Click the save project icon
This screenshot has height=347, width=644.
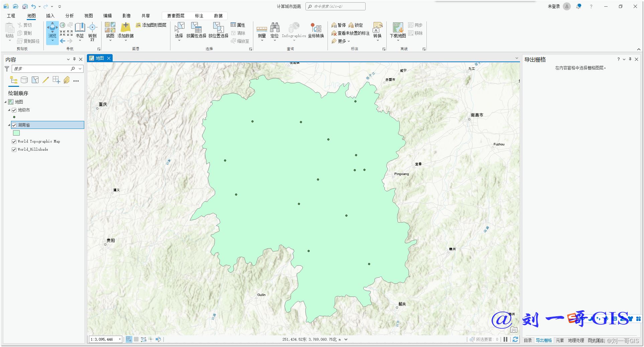[x=25, y=6]
